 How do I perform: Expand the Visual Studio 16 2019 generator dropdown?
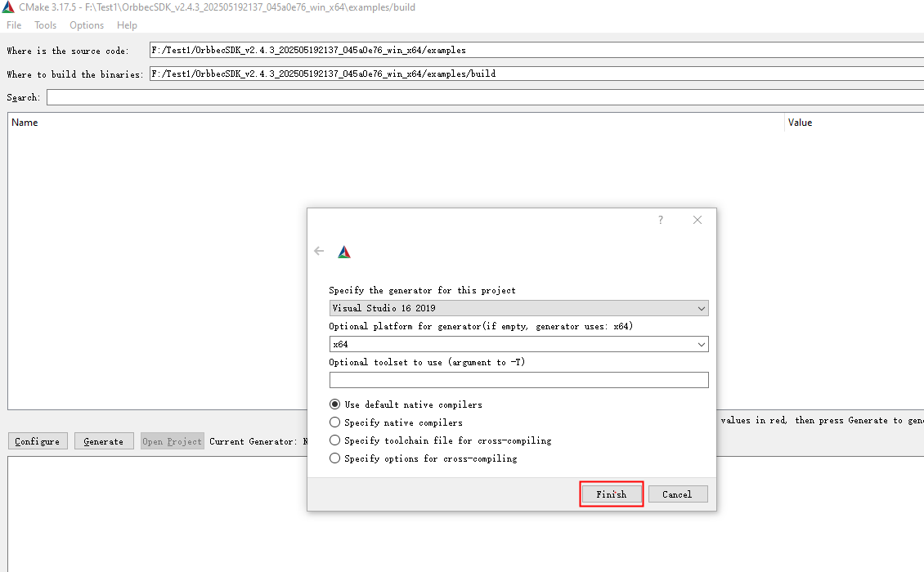pyautogui.click(x=518, y=308)
